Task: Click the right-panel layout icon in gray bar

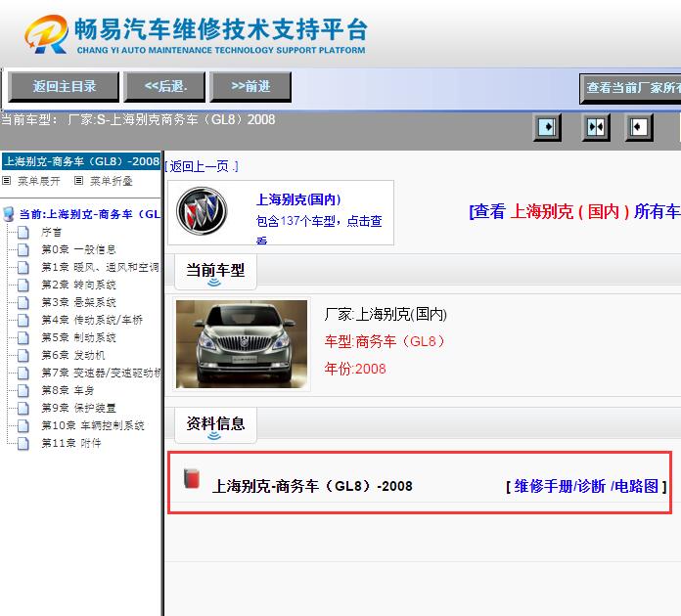Action: coord(638,127)
